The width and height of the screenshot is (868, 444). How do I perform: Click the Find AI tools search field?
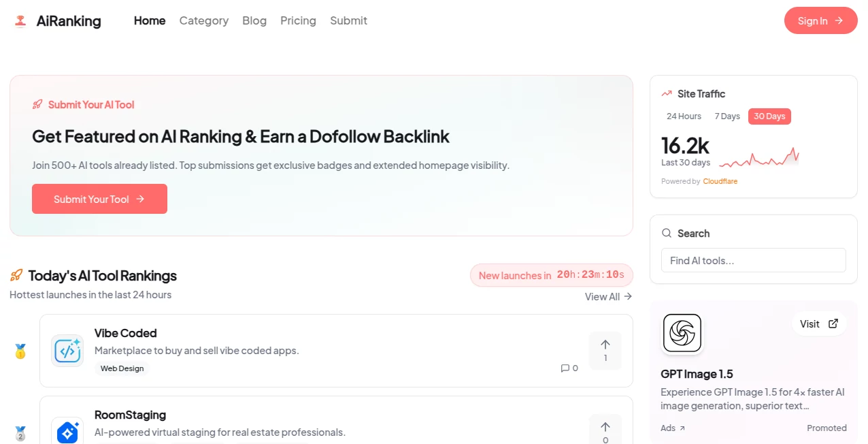(753, 260)
